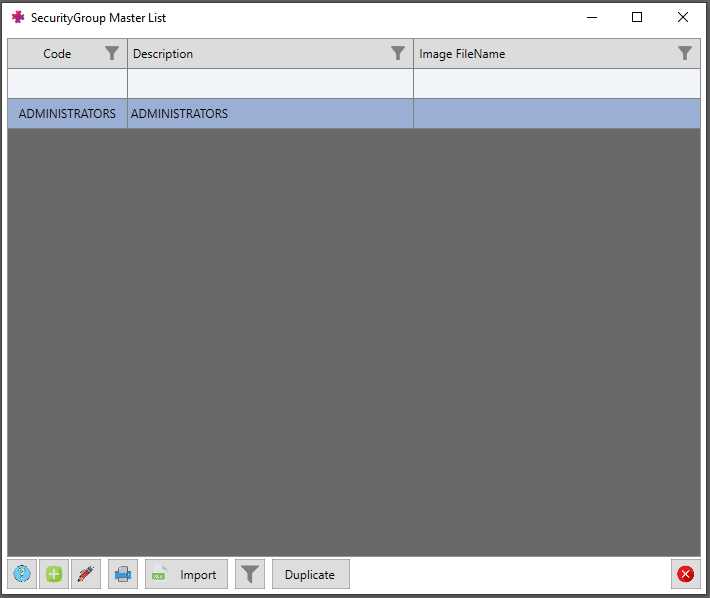
Task: Click the Import button
Action: point(186,574)
